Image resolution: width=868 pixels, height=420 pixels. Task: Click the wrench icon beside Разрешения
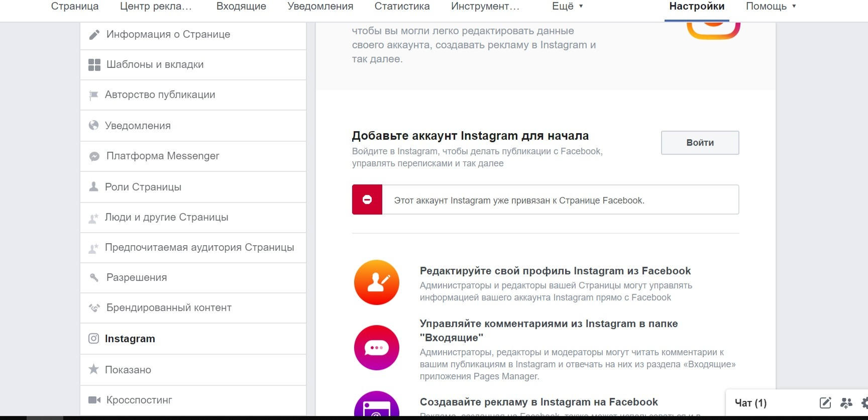(x=94, y=277)
